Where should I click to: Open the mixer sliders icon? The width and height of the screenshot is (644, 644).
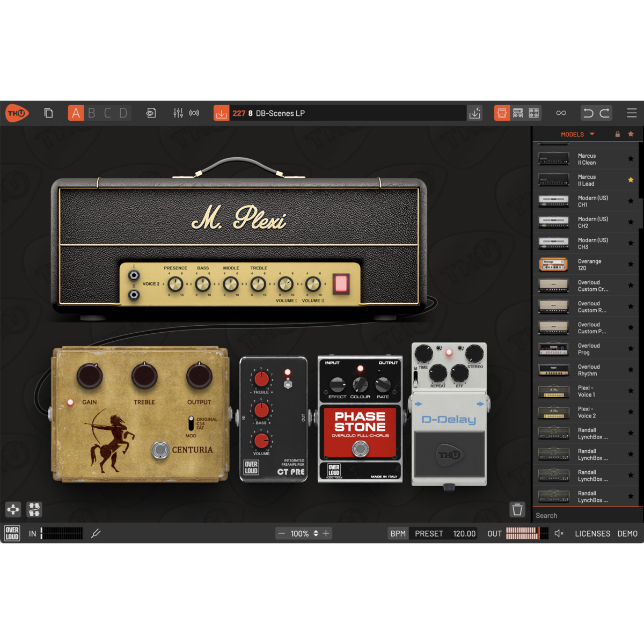178,113
